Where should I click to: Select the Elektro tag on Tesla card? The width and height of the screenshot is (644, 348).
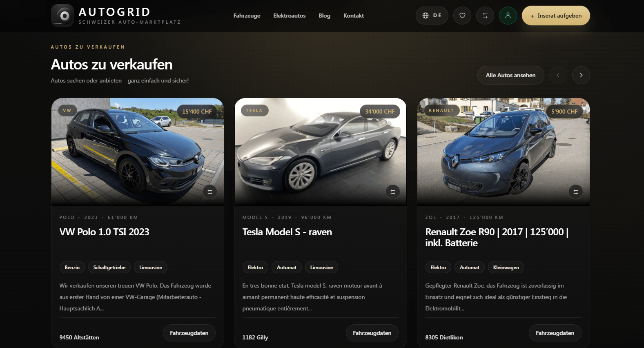click(255, 268)
